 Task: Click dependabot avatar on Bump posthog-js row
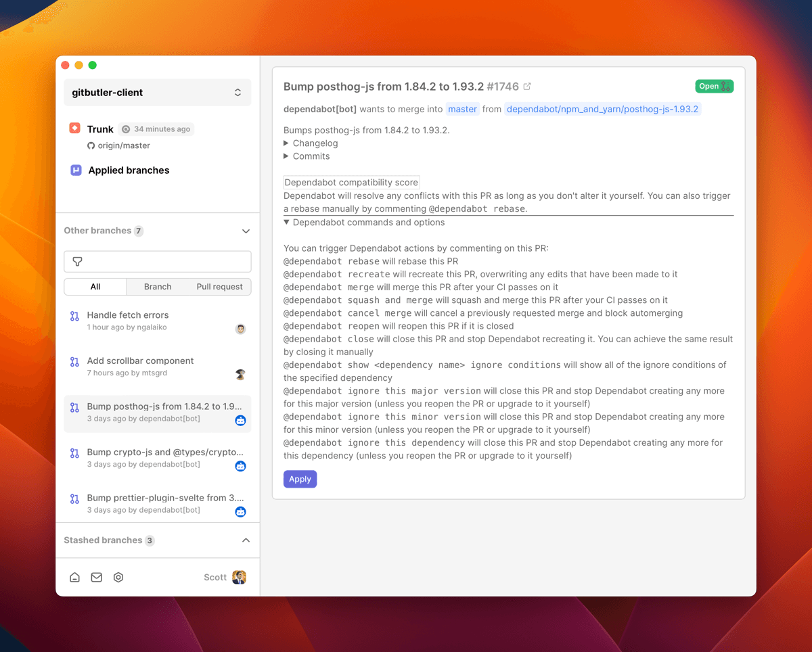(x=240, y=421)
